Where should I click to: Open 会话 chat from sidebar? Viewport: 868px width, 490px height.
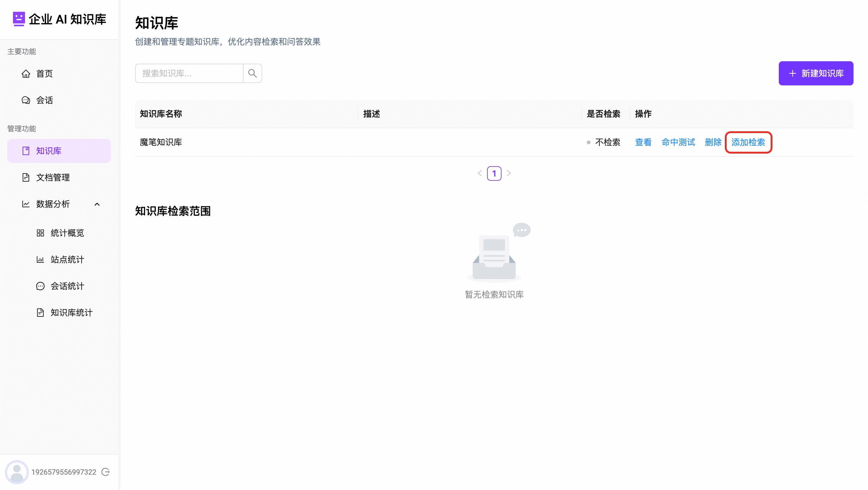[44, 100]
